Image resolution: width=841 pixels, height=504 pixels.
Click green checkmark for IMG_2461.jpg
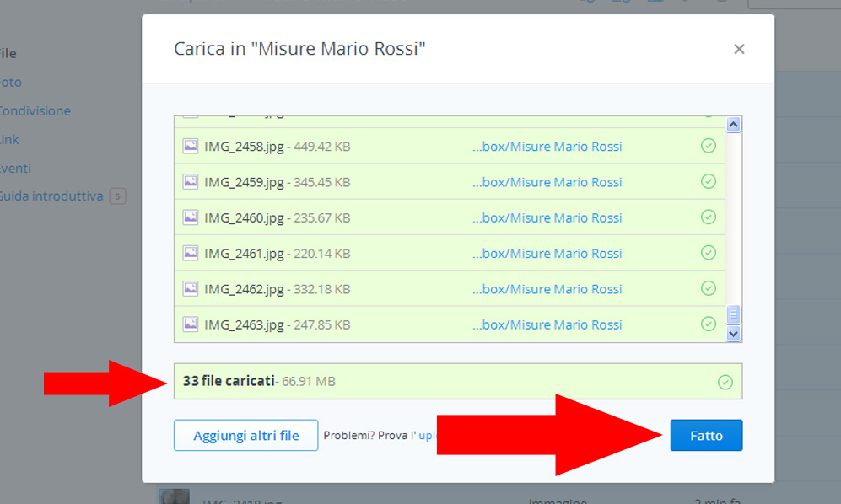709,253
